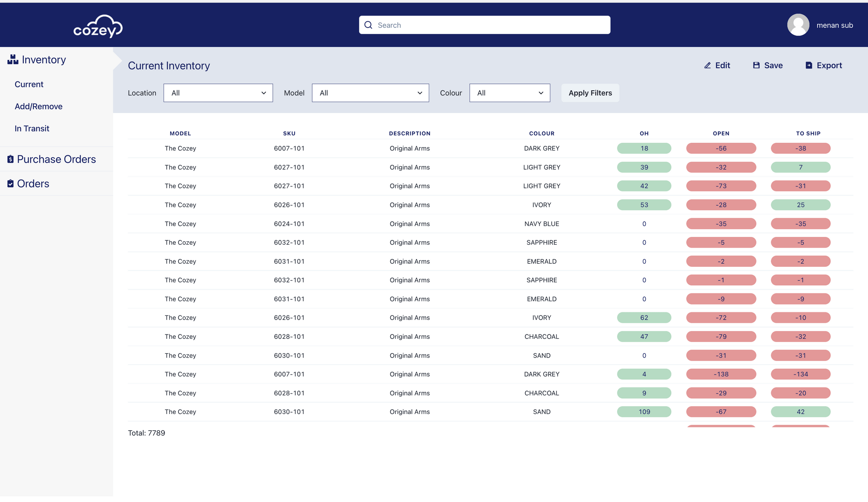Click the LIGHT GREY cell in OH 39 row
868x502 pixels.
542,167
